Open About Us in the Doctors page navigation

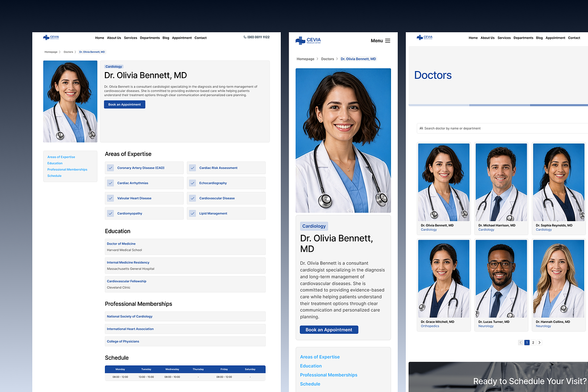click(x=488, y=38)
